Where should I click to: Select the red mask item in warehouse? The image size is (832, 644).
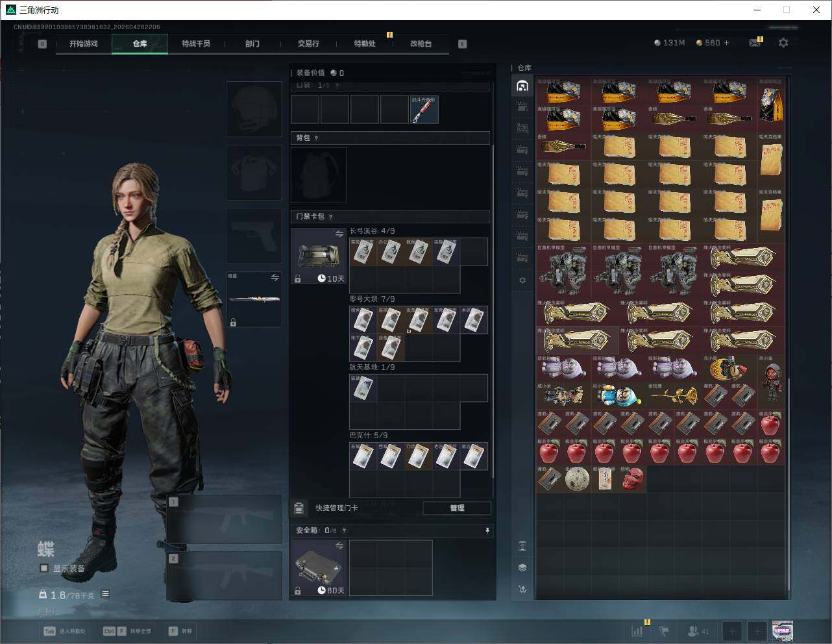click(633, 478)
